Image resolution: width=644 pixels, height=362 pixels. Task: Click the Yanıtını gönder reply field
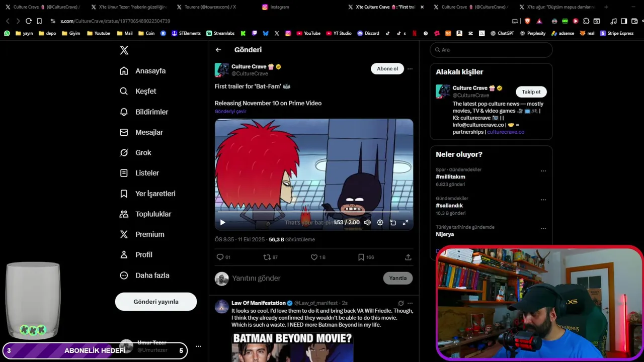click(306, 278)
